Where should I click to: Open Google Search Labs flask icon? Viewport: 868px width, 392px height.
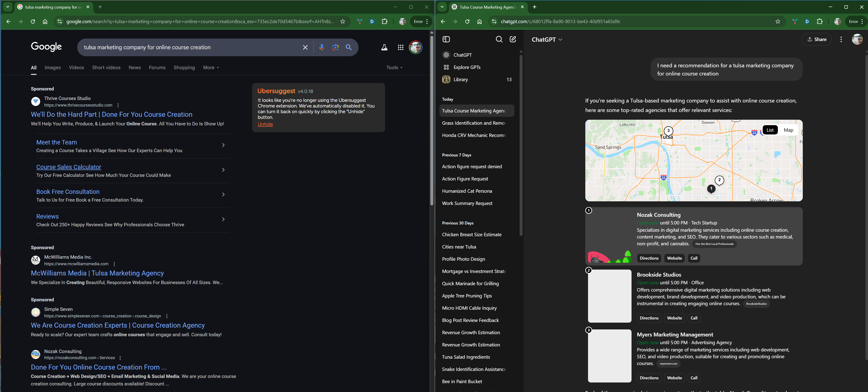click(x=384, y=48)
